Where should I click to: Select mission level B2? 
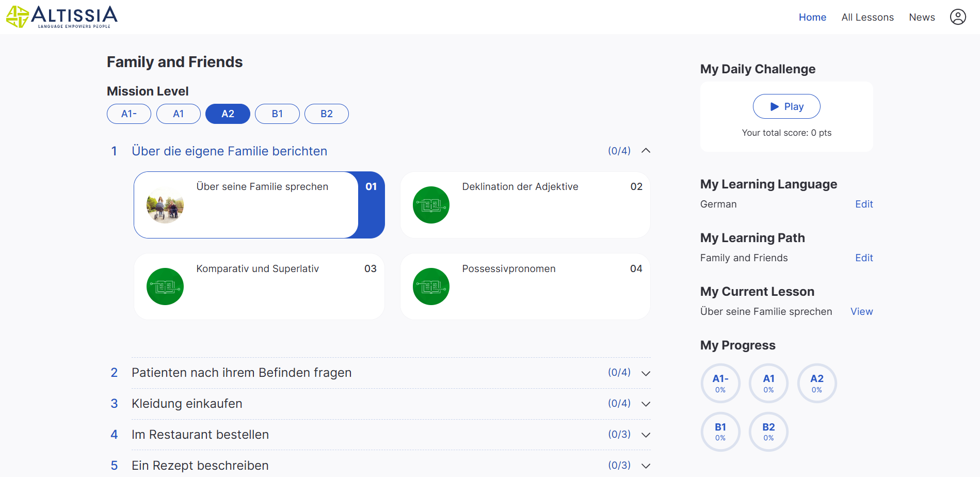point(327,114)
